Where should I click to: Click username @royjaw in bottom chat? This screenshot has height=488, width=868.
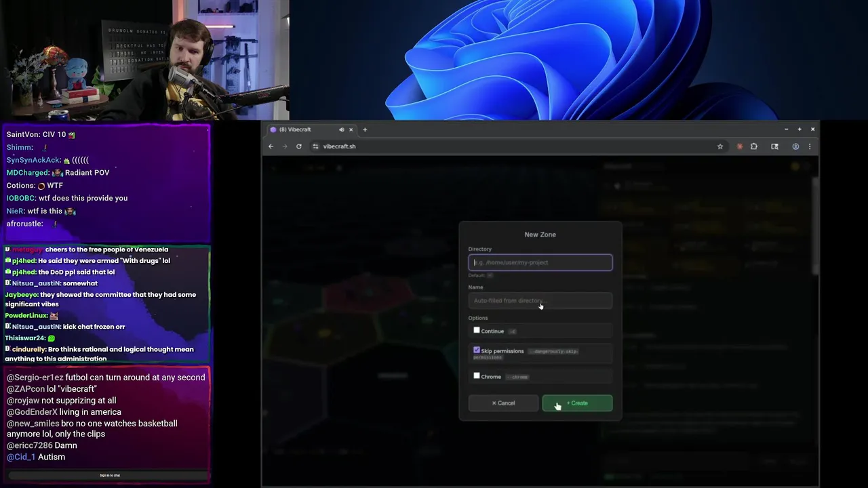pyautogui.click(x=23, y=401)
